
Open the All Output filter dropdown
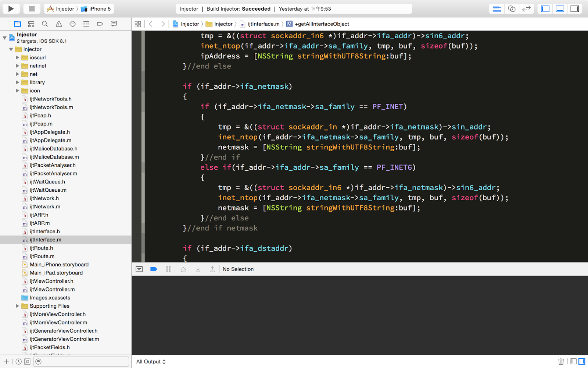coord(150,361)
